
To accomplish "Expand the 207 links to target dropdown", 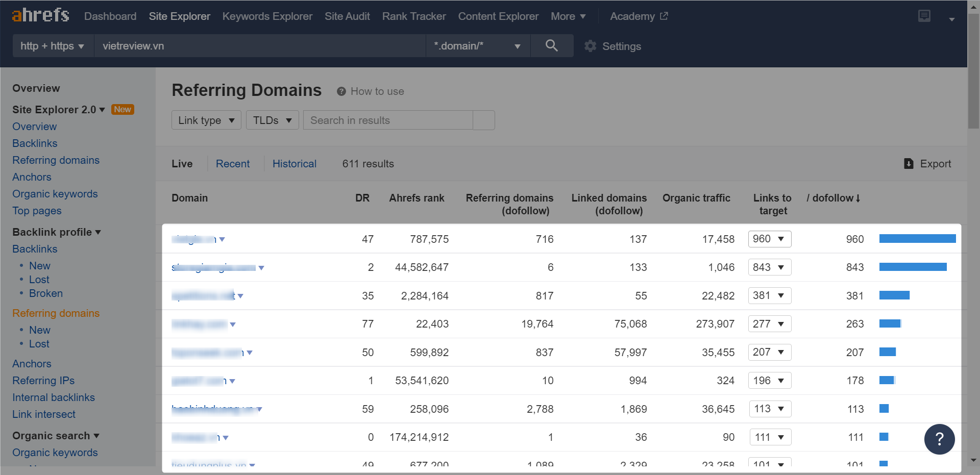I will point(770,352).
